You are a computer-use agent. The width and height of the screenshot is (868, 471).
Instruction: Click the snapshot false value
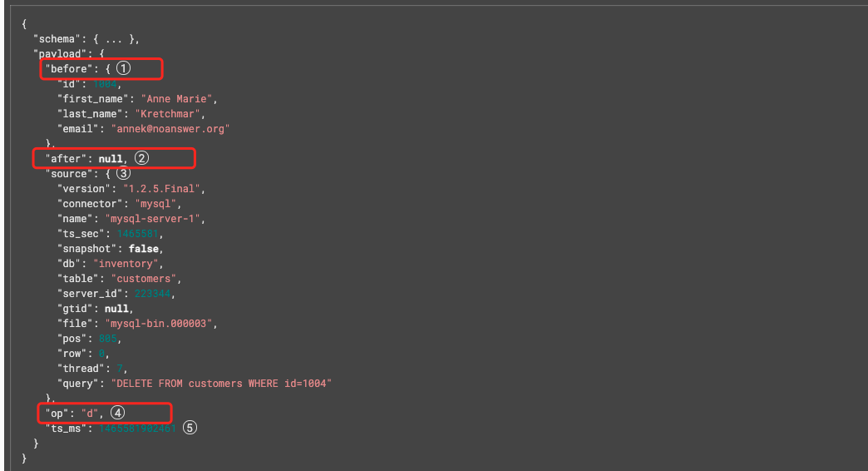pyautogui.click(x=144, y=249)
